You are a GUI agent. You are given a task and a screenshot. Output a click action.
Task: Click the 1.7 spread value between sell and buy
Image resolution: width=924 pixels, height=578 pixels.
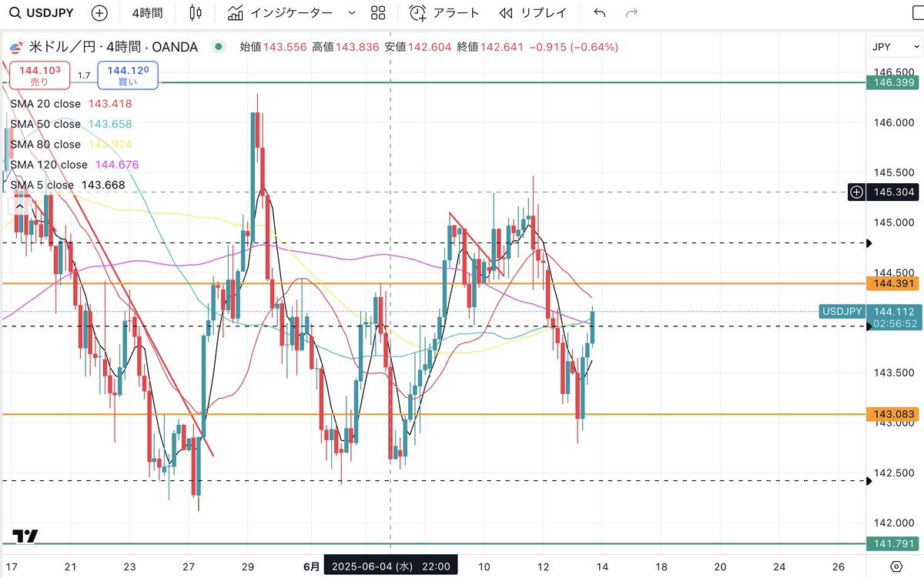(84, 75)
